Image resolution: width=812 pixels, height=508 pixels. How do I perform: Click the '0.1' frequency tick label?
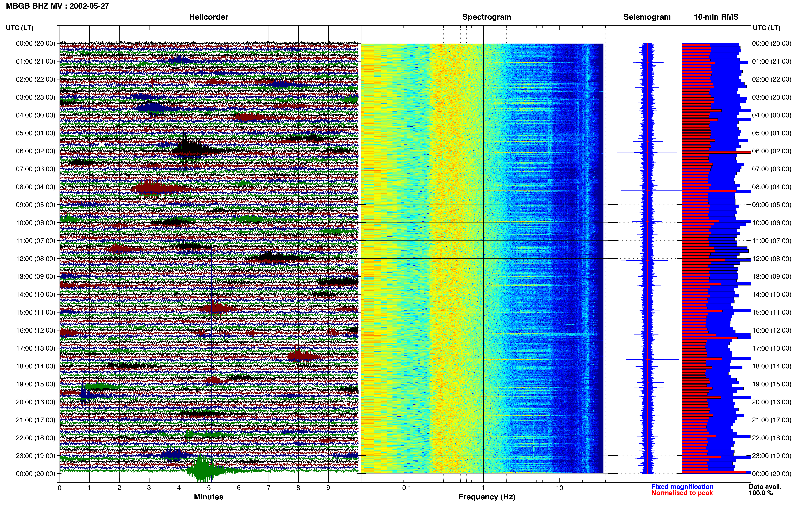click(407, 487)
